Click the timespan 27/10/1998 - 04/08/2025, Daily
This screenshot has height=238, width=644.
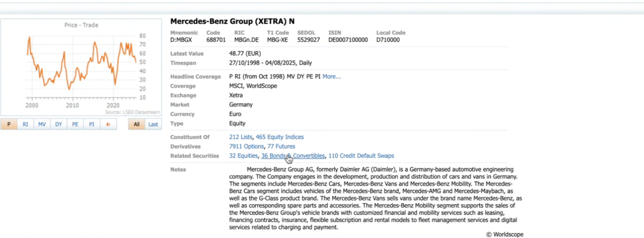click(x=270, y=63)
